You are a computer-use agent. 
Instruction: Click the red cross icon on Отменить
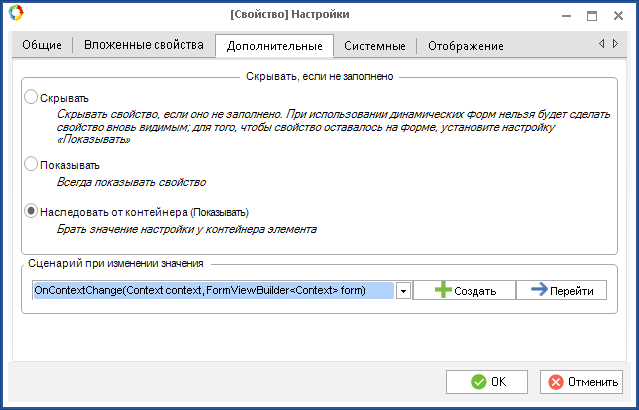(x=556, y=382)
